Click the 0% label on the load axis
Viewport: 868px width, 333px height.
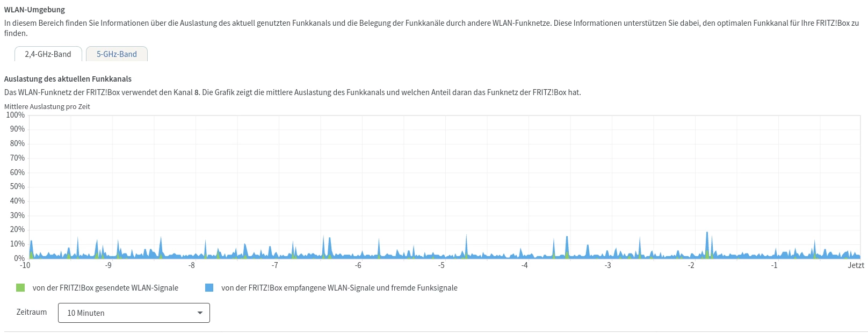coord(19,258)
